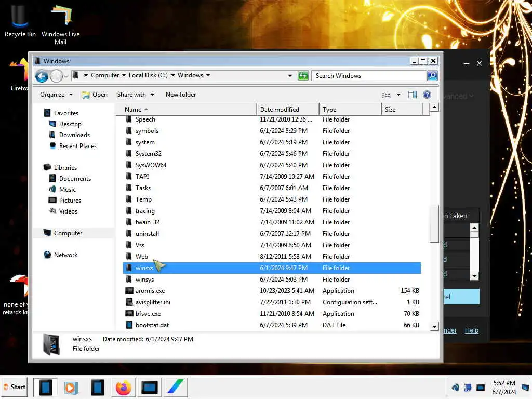Click the Back navigation arrow in Explorer

(42, 76)
